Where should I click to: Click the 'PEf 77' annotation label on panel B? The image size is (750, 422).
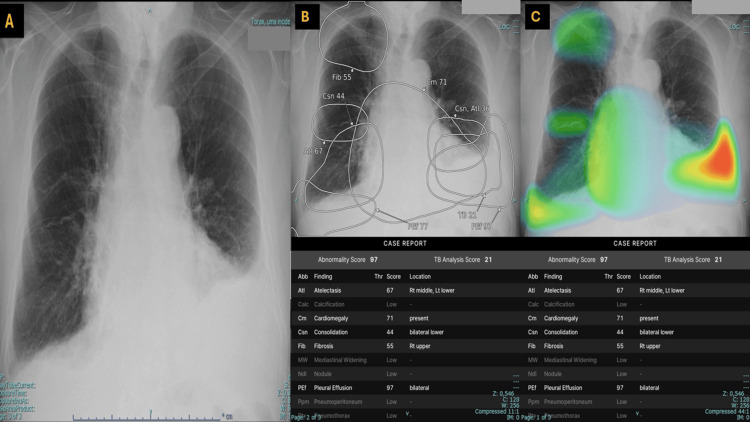418,226
